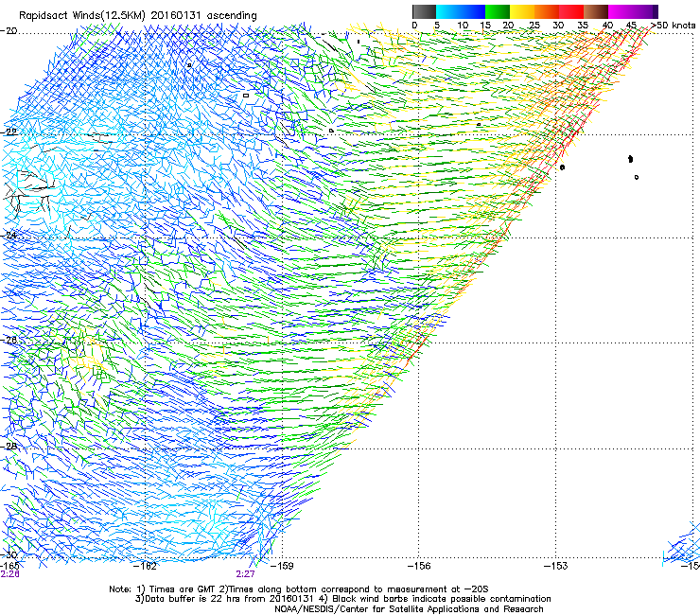This screenshot has width=700, height=615.
Task: Click the NOAA/NESDIS credit line
Action: coord(409,608)
